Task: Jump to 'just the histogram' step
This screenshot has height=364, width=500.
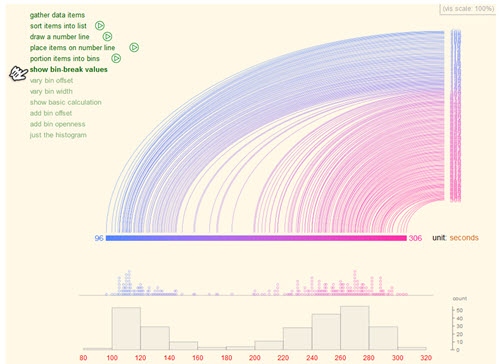Action: click(58, 135)
